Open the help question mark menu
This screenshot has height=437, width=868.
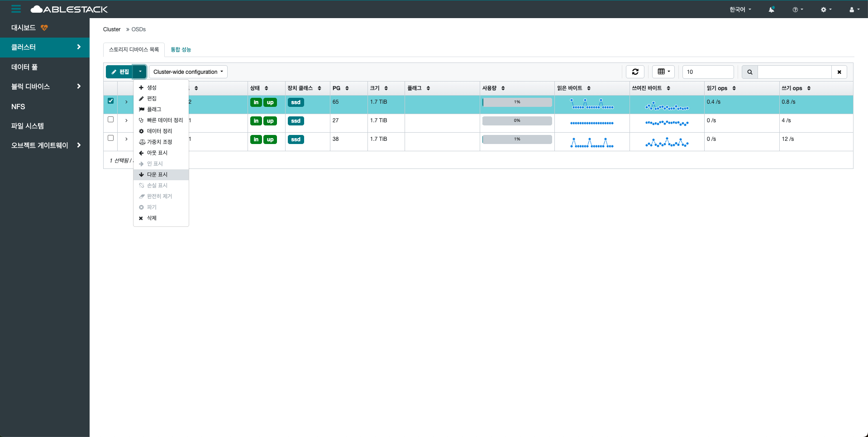pos(797,10)
